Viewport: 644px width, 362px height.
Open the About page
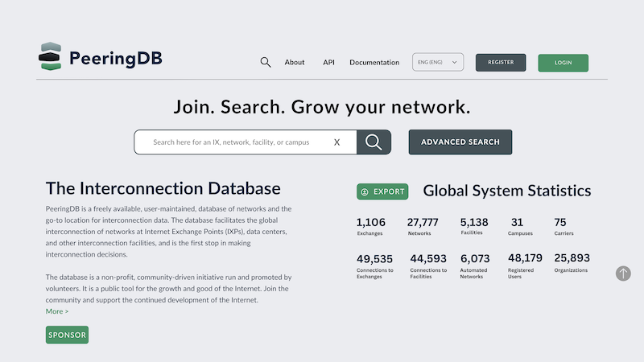[295, 63]
